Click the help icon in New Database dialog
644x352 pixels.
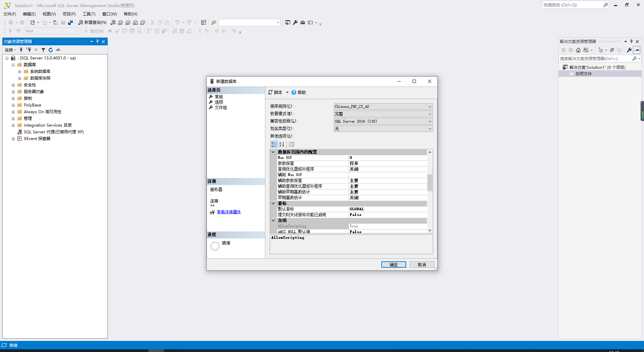click(294, 92)
